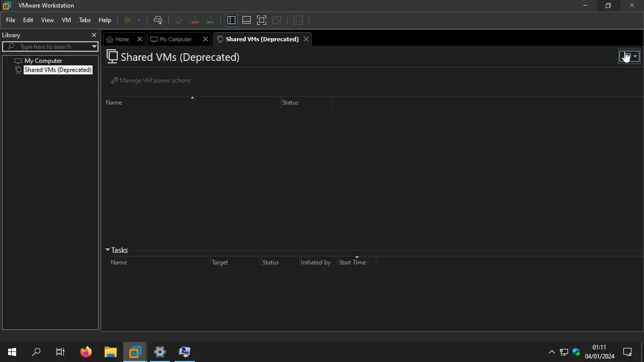Click the network tray icon
644x362 pixels.
[x=564, y=352]
